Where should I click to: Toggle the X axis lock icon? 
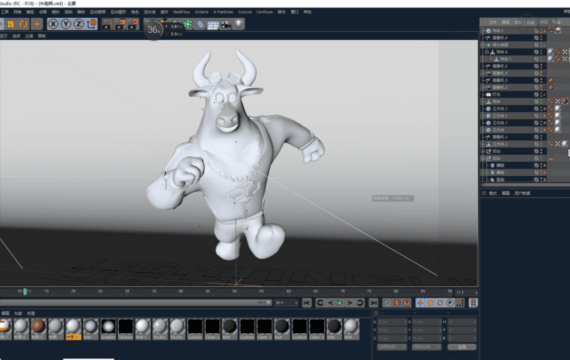click(53, 24)
